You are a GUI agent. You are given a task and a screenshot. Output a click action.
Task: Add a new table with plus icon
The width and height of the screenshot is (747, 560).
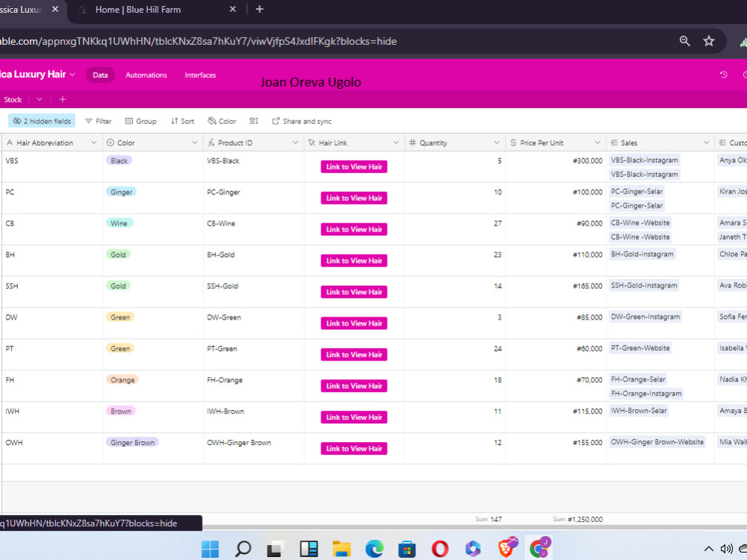click(x=63, y=99)
